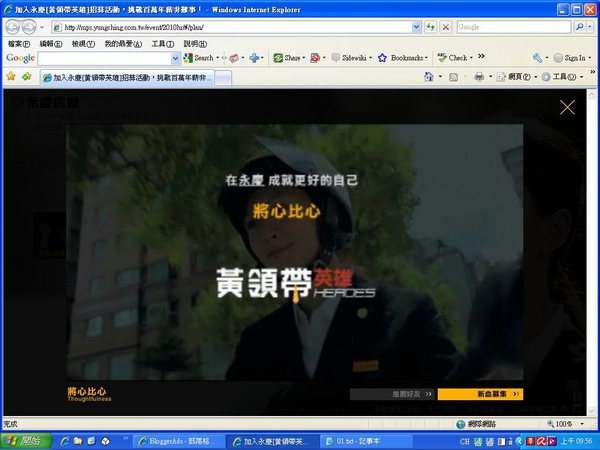This screenshot has height=450, width=600.
Task: Open a new blank tab
Action: (x=223, y=78)
